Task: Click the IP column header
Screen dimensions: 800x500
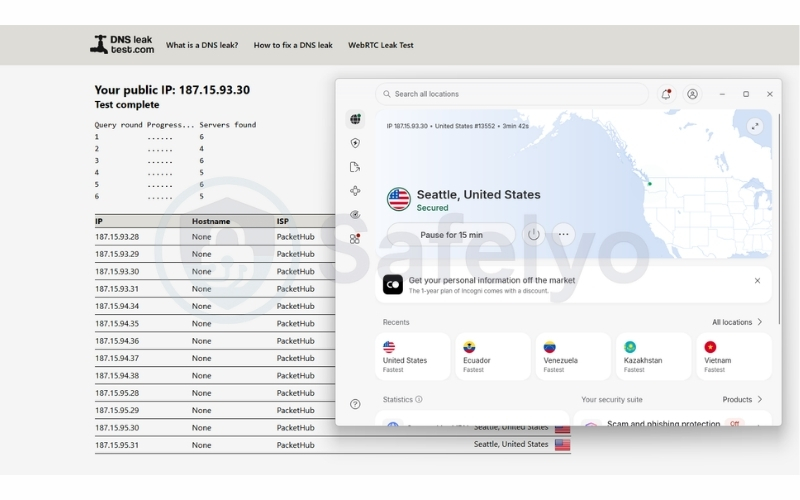Action: (x=98, y=221)
